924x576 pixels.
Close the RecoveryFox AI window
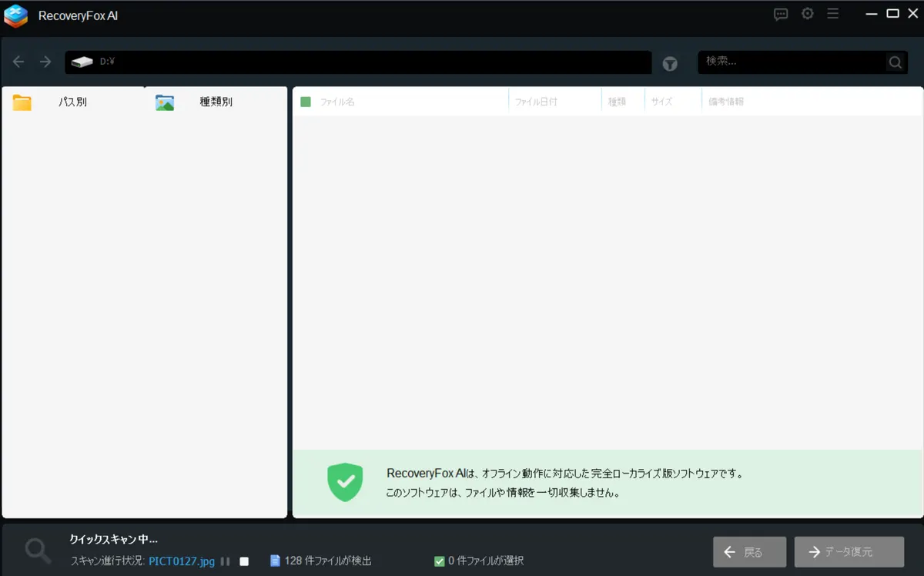click(912, 13)
